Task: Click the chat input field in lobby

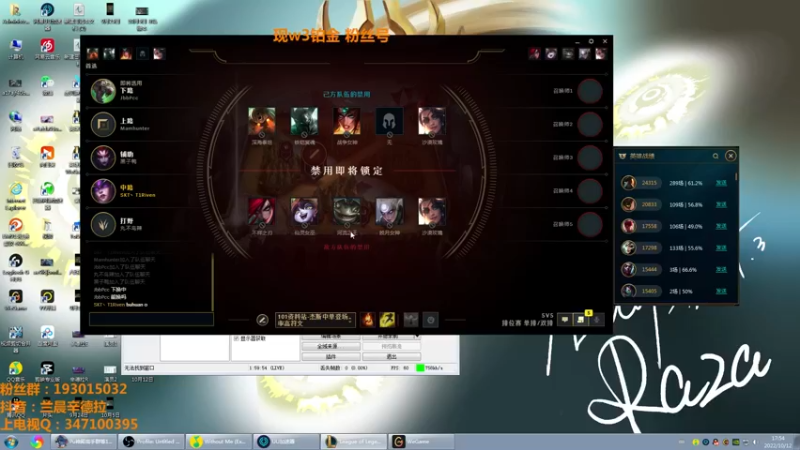Action: coord(151,319)
